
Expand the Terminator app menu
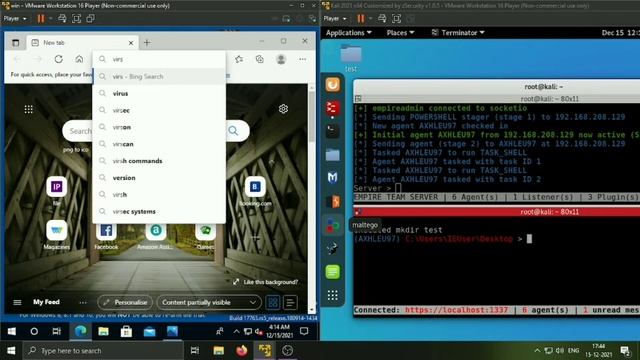pyautogui.click(x=458, y=33)
